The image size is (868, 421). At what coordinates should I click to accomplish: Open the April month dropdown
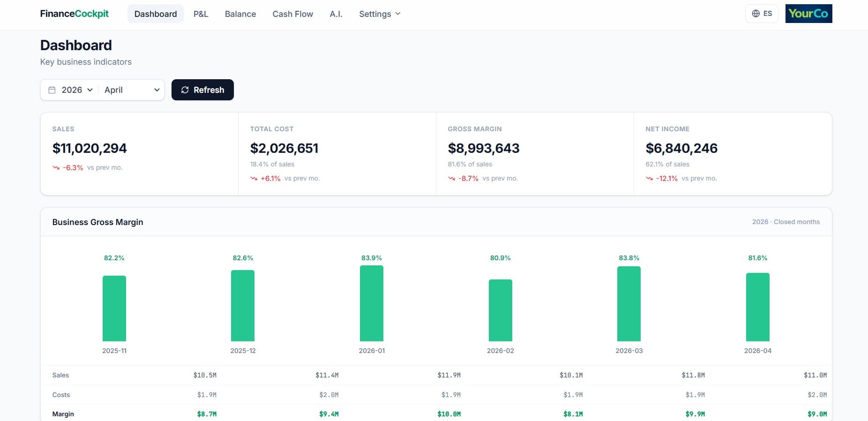click(132, 90)
